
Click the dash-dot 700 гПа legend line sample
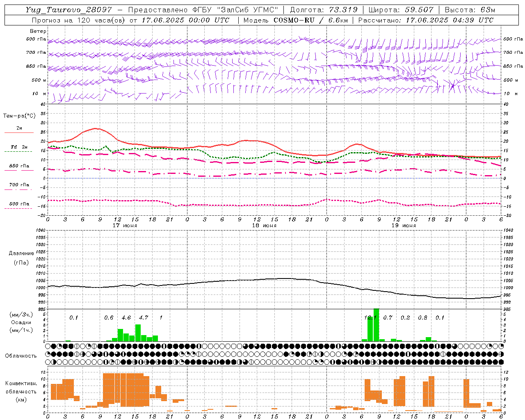pyautogui.click(x=18, y=189)
